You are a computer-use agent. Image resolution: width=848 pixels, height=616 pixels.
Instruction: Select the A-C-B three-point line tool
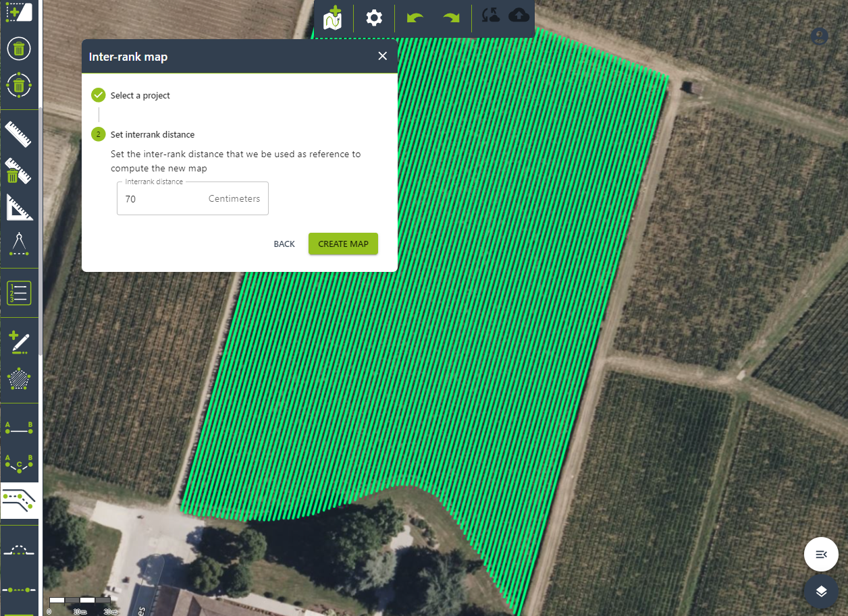pyautogui.click(x=19, y=464)
